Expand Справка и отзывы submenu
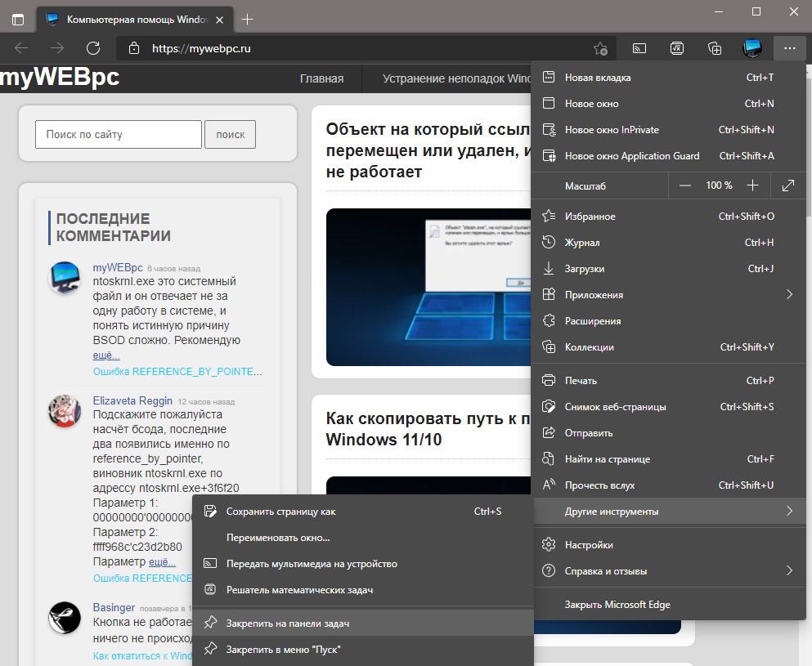Screen dimensions: 812x666 (669, 570)
